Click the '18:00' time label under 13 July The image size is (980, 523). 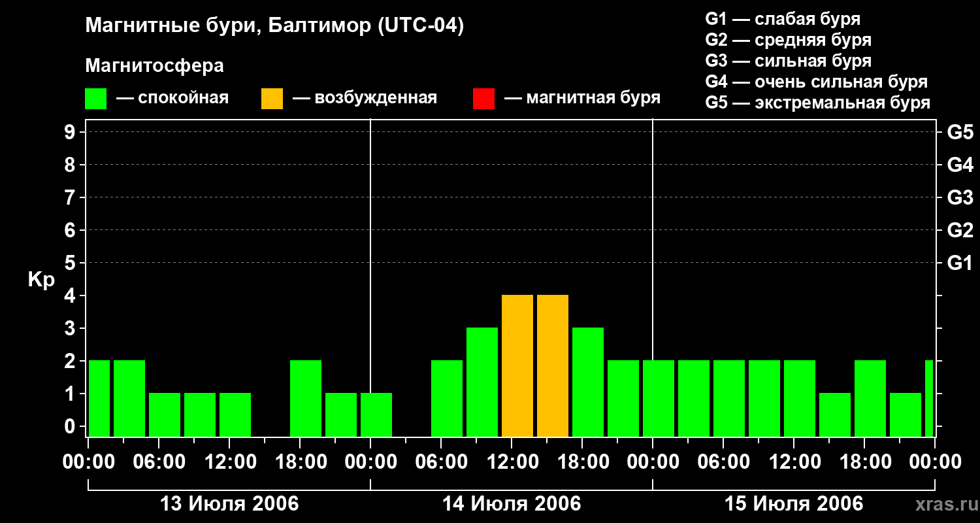click(300, 462)
